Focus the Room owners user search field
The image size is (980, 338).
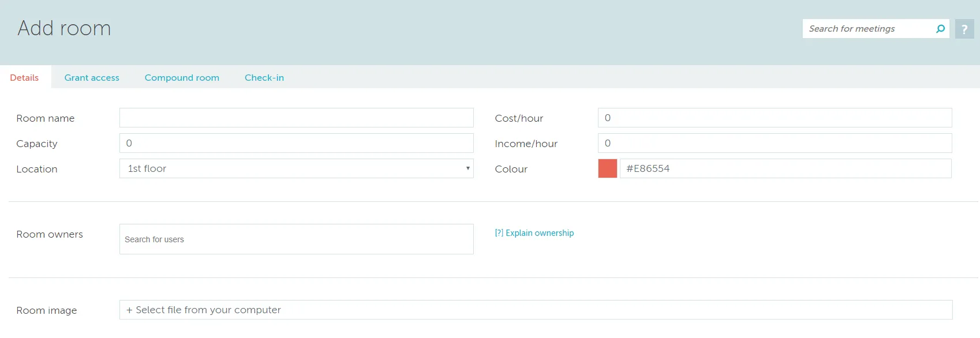click(296, 239)
